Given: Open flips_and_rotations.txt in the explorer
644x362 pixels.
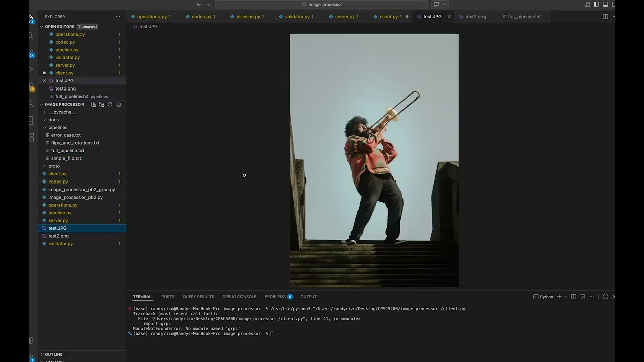Looking at the screenshot, I should coord(75,143).
